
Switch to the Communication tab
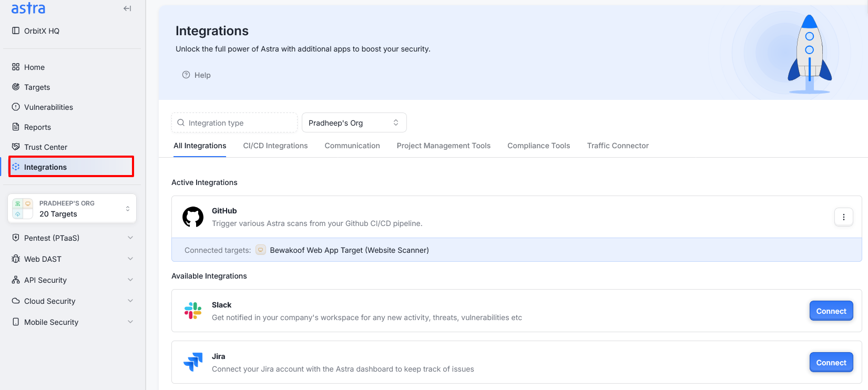pyautogui.click(x=352, y=146)
